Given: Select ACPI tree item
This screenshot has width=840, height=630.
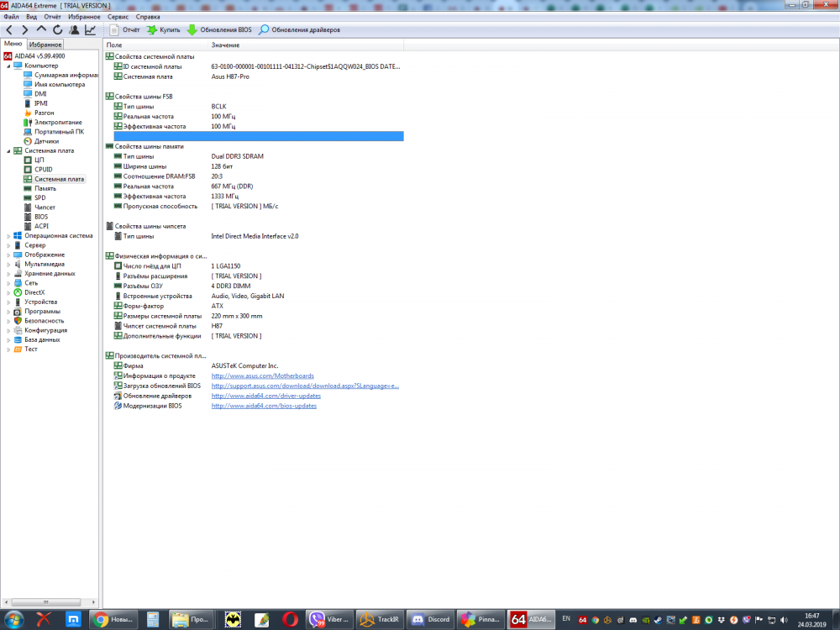Looking at the screenshot, I should tap(36, 226).
